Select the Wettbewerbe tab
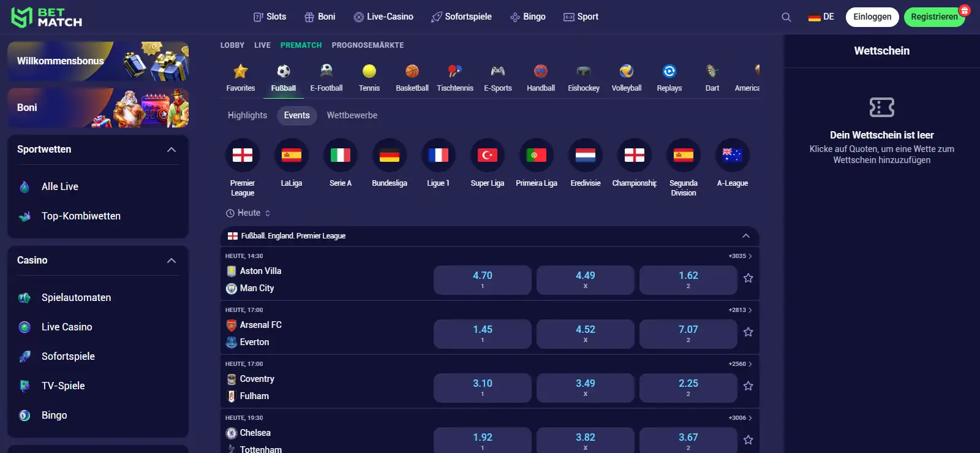The image size is (980, 453). 352,115
